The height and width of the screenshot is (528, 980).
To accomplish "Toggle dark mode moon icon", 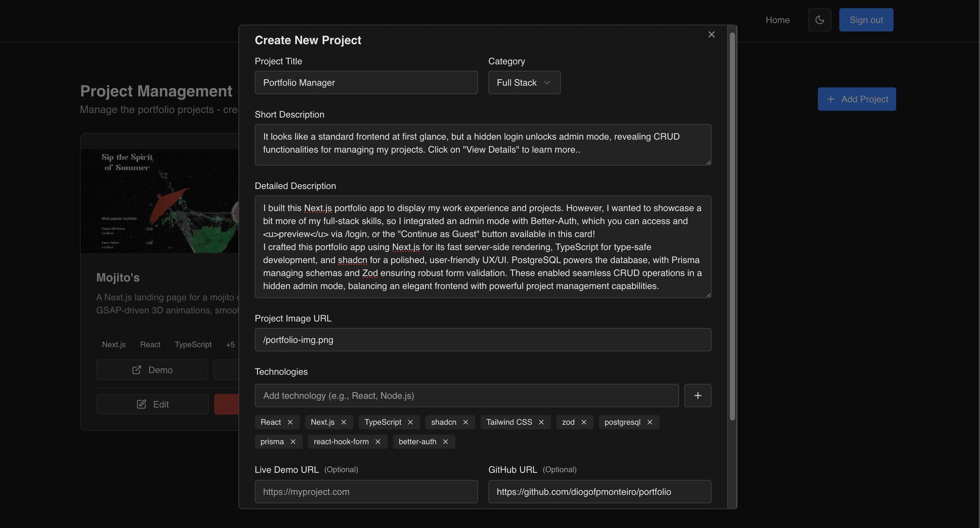I will point(819,20).
